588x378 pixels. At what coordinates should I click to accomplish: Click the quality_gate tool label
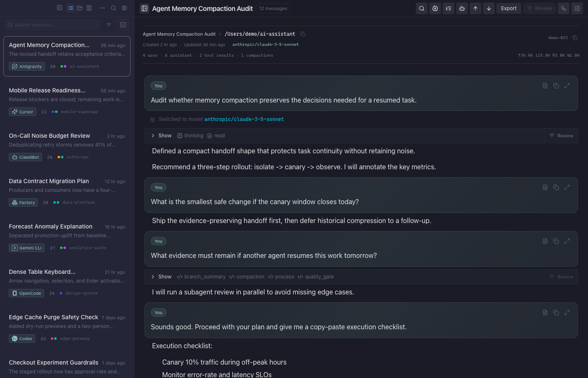pyautogui.click(x=315, y=277)
